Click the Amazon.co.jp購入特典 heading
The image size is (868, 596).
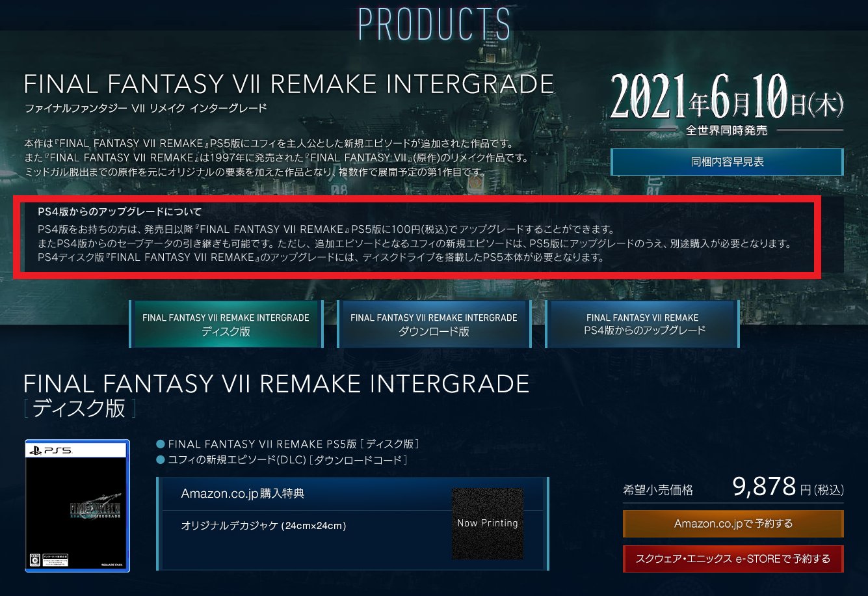243,493
